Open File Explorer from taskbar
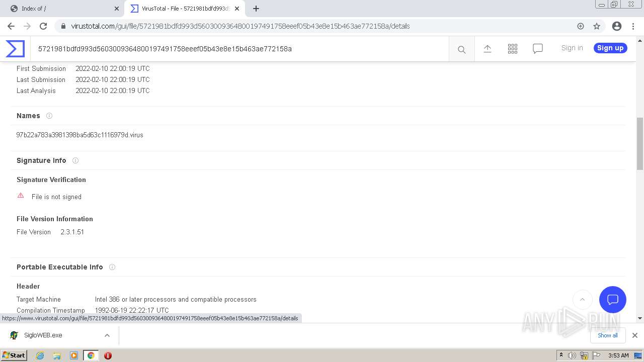Image resolution: width=644 pixels, height=362 pixels. tap(57, 355)
